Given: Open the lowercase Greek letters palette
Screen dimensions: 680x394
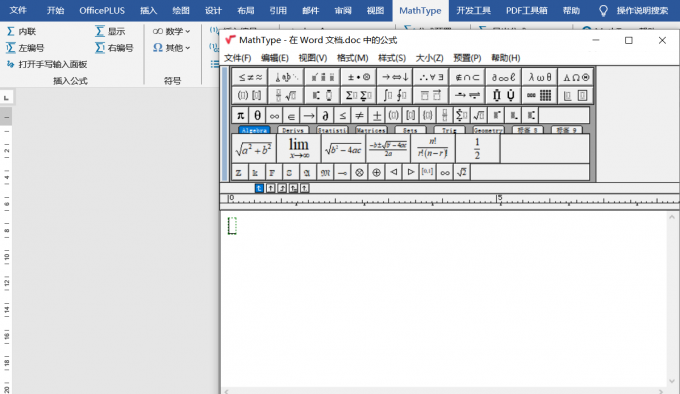Looking at the screenshot, I should pos(539,77).
